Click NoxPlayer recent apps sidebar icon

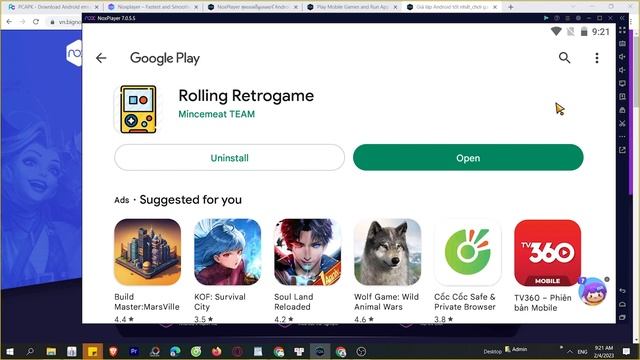click(x=622, y=317)
